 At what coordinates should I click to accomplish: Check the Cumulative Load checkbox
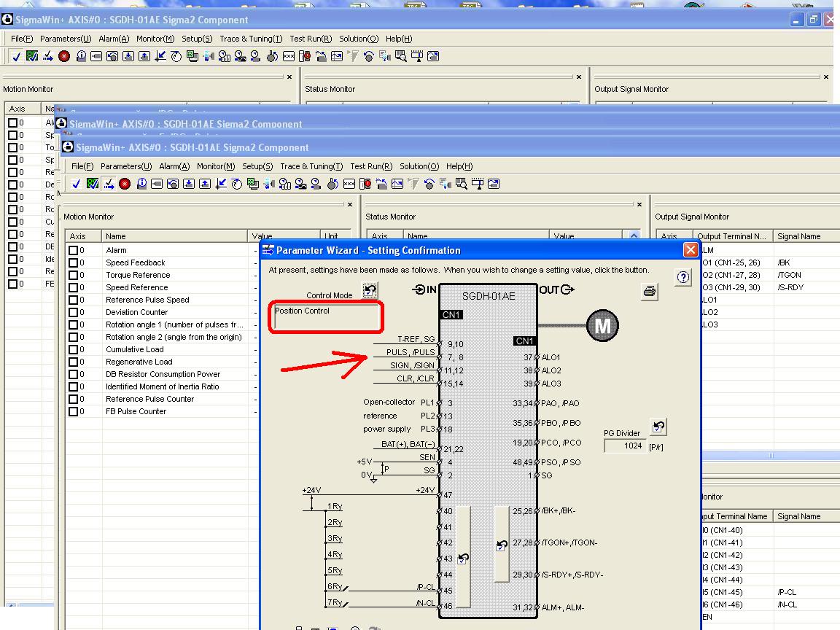(x=74, y=349)
